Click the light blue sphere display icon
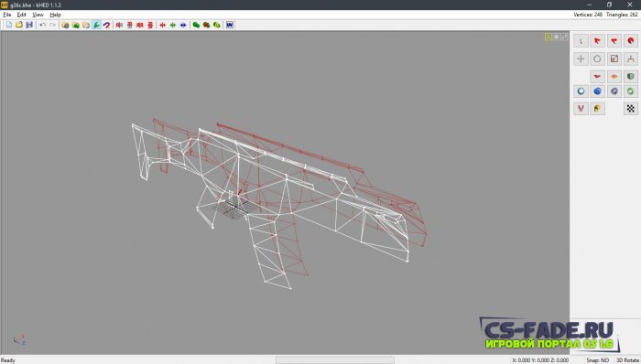The width and height of the screenshot is (641, 364). 581,91
